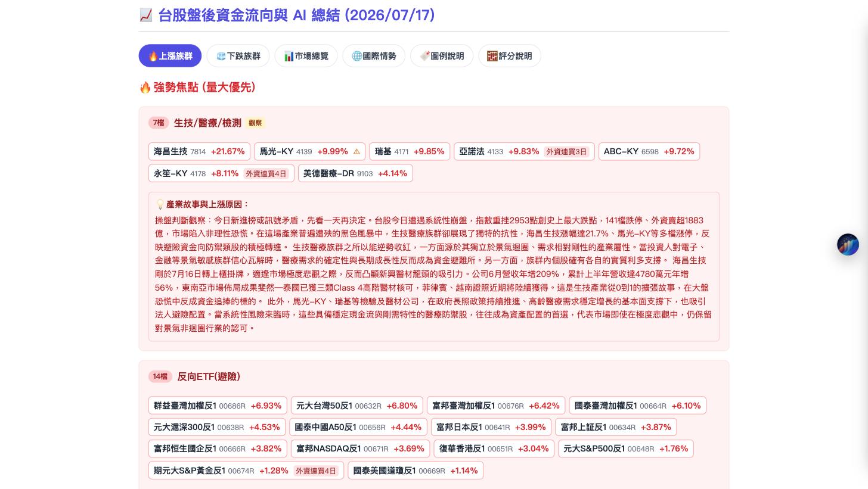This screenshot has width=868, height=489.
Task: Pick the 元大S&P500反1 00648R chip
Action: [625, 448]
